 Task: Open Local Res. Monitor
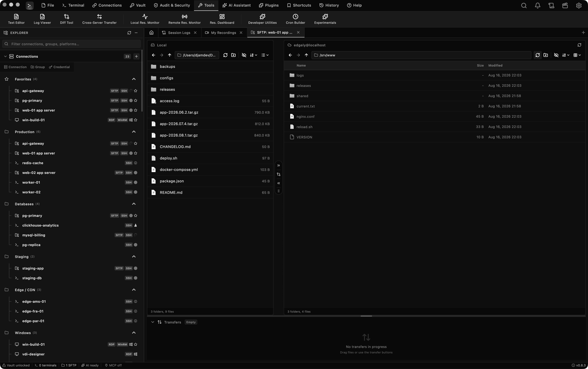click(145, 19)
